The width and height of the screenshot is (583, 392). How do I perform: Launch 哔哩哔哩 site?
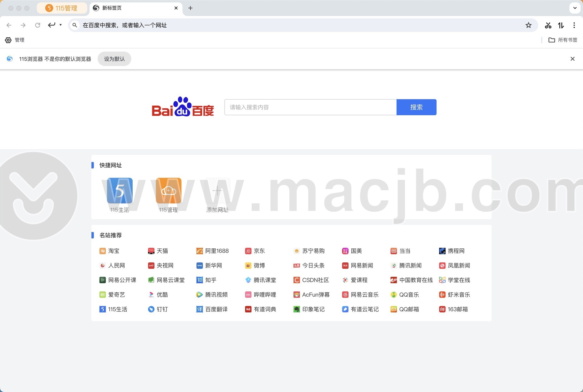(x=261, y=295)
